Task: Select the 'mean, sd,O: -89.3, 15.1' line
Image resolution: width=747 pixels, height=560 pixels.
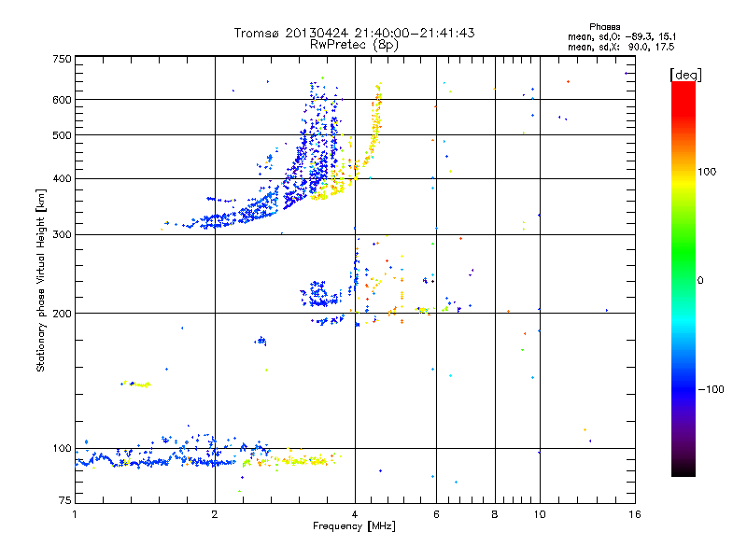Action: pyautogui.click(x=622, y=36)
